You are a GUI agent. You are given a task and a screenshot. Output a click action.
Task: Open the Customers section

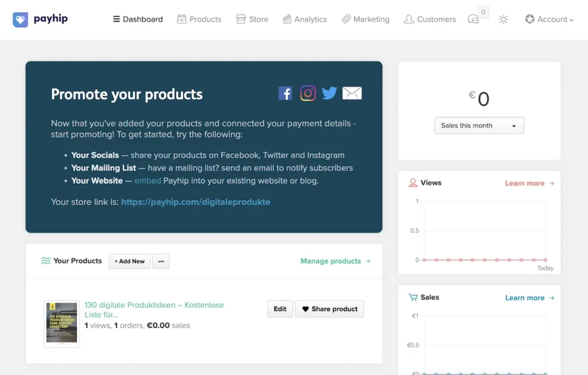(430, 19)
